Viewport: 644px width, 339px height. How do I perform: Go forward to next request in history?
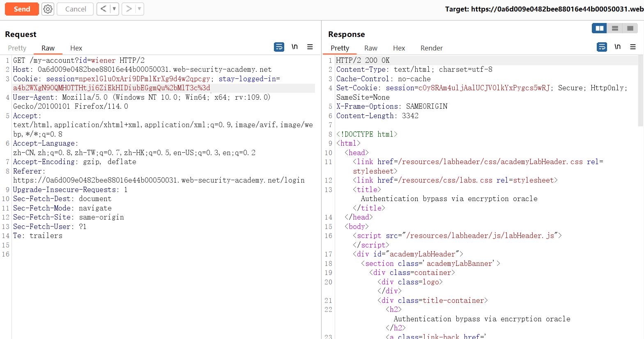point(129,9)
